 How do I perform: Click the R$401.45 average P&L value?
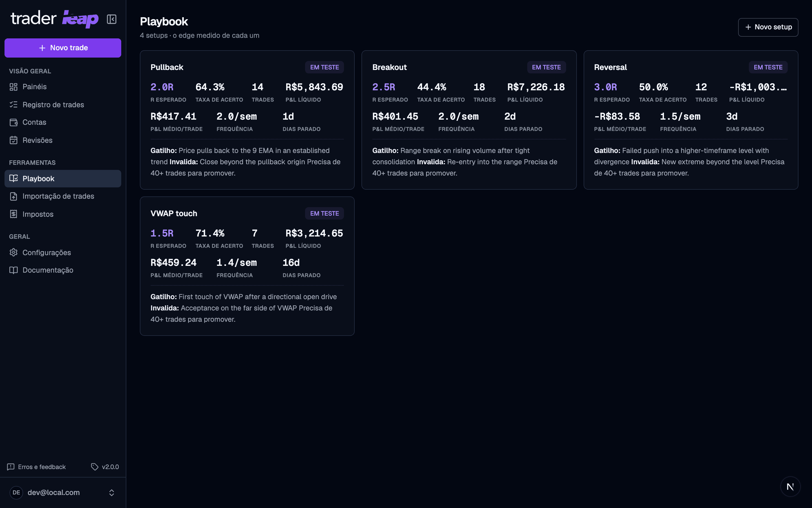tap(395, 116)
